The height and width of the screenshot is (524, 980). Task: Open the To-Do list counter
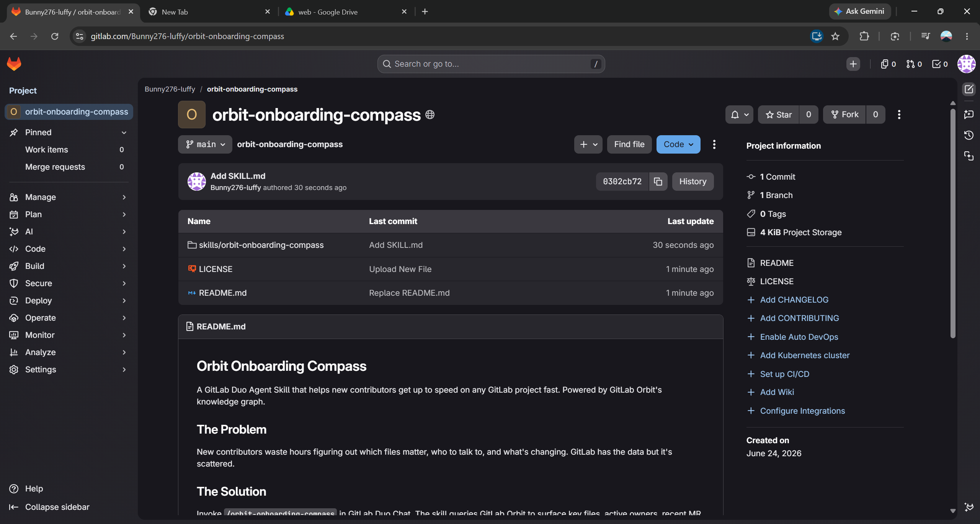click(940, 64)
